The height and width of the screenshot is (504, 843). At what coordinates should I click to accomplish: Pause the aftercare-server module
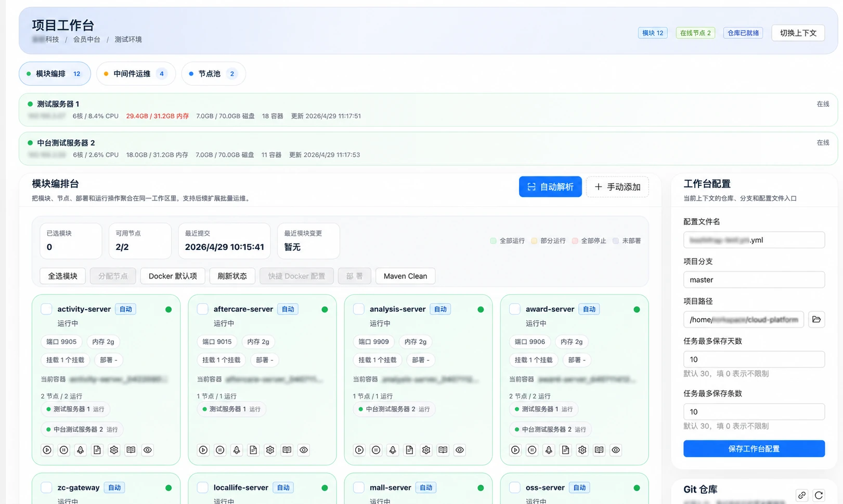coord(220,450)
